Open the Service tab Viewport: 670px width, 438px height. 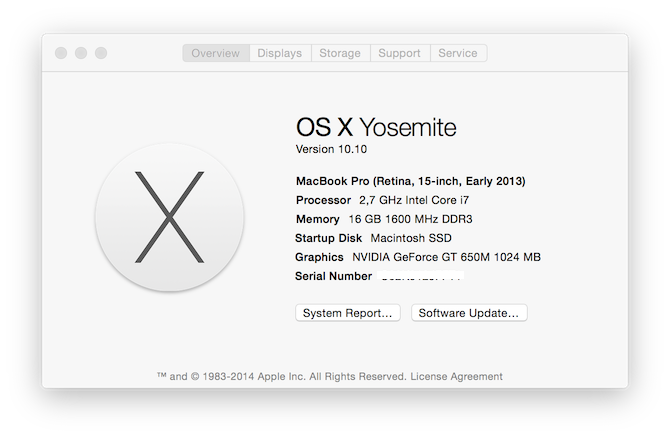point(458,53)
